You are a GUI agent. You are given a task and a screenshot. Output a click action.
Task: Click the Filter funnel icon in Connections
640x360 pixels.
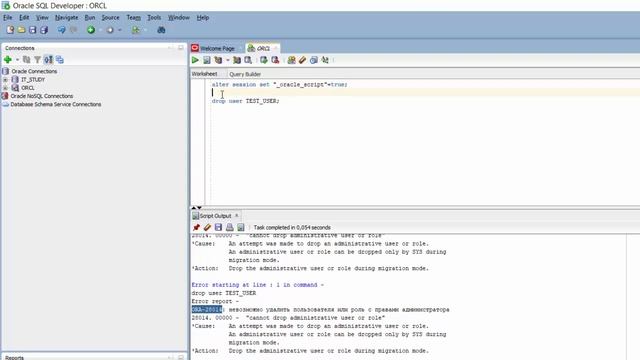pyautogui.click(x=38, y=60)
